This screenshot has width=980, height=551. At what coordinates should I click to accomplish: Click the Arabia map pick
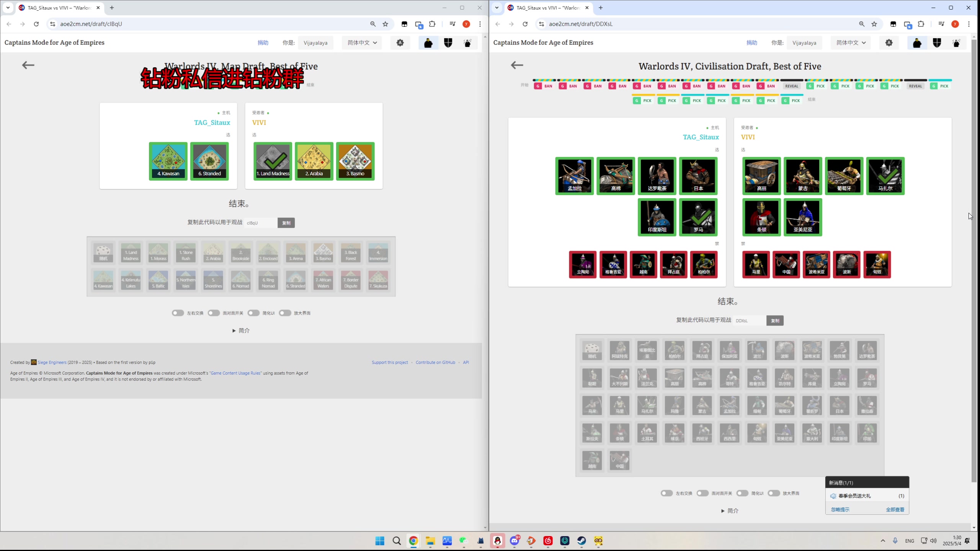(x=314, y=161)
